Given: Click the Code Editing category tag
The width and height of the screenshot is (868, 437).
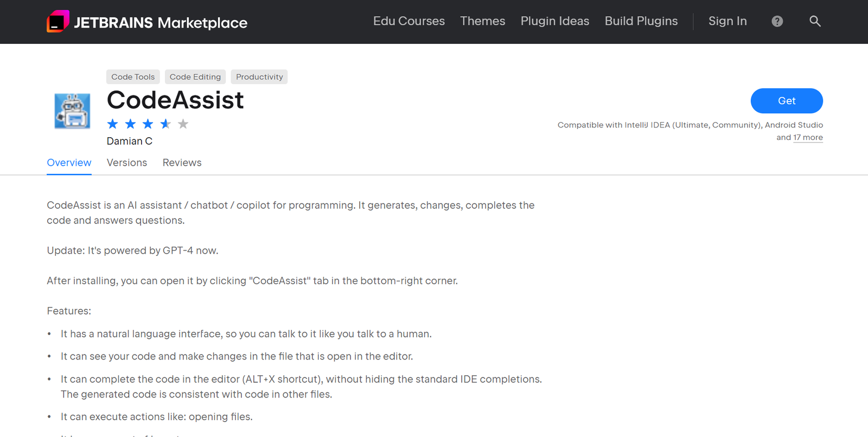Looking at the screenshot, I should point(195,77).
